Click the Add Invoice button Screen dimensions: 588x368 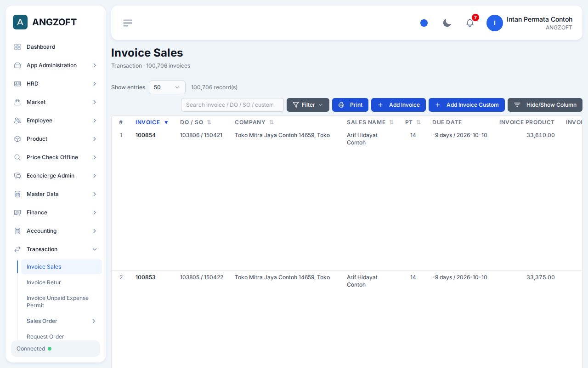398,105
